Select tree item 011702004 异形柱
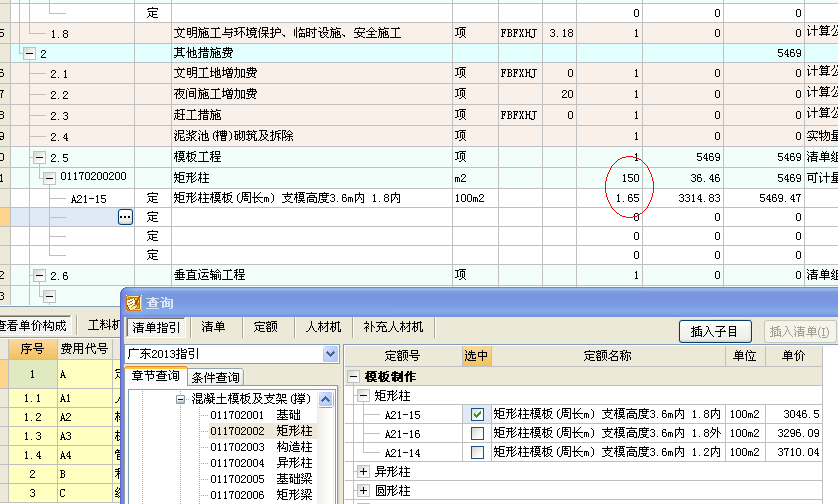Image resolution: width=838 pixels, height=504 pixels. click(x=261, y=463)
